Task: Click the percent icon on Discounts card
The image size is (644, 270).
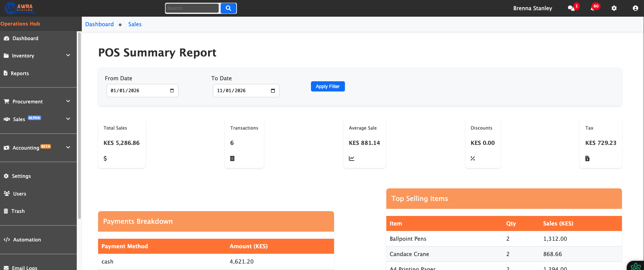Action: [x=473, y=158]
